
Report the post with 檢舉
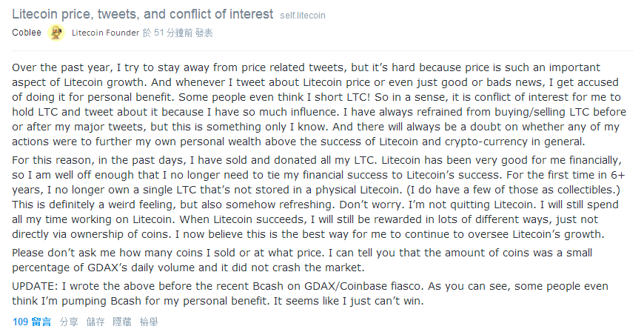(149, 322)
